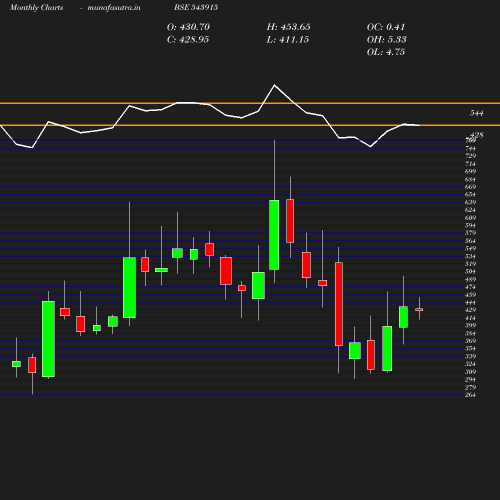
Task: Click price axis label "429"
Action: pos(470,310)
